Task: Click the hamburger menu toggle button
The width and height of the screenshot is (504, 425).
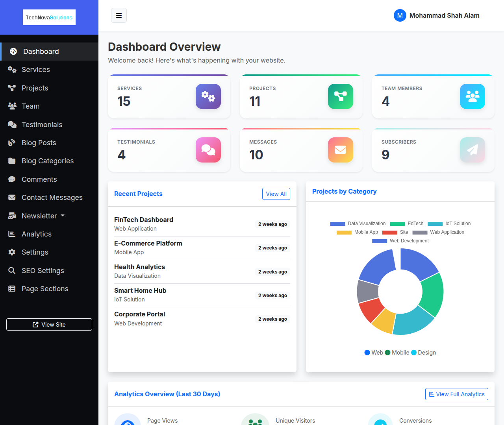Action: [119, 15]
